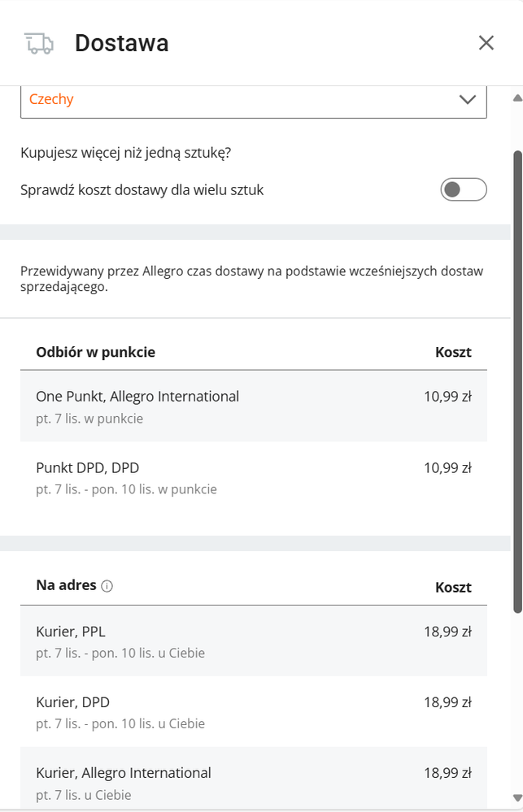Click the toggle knob for multi-item delivery
Screen dimensions: 523x812
(451, 189)
